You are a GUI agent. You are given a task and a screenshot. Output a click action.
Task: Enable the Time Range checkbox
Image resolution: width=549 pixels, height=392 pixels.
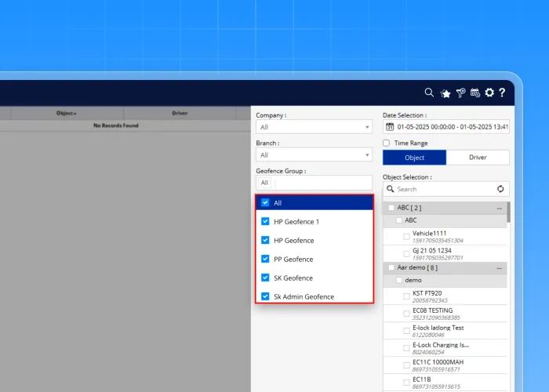tap(387, 143)
